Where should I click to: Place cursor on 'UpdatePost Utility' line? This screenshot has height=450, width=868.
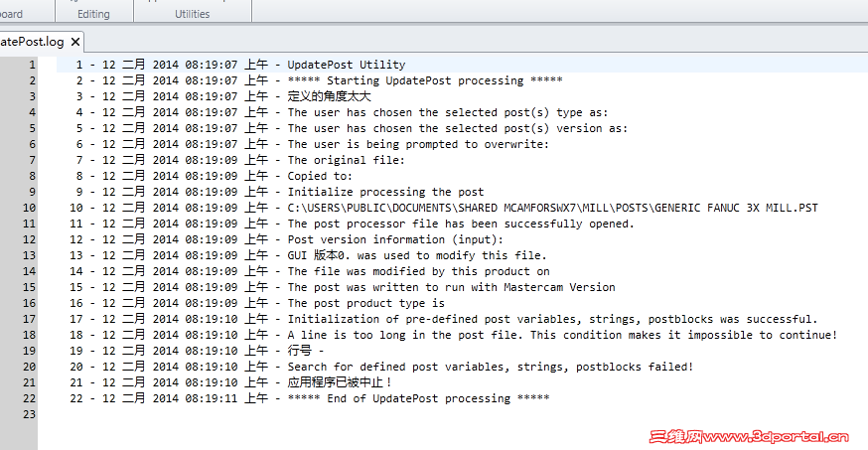pos(346,65)
